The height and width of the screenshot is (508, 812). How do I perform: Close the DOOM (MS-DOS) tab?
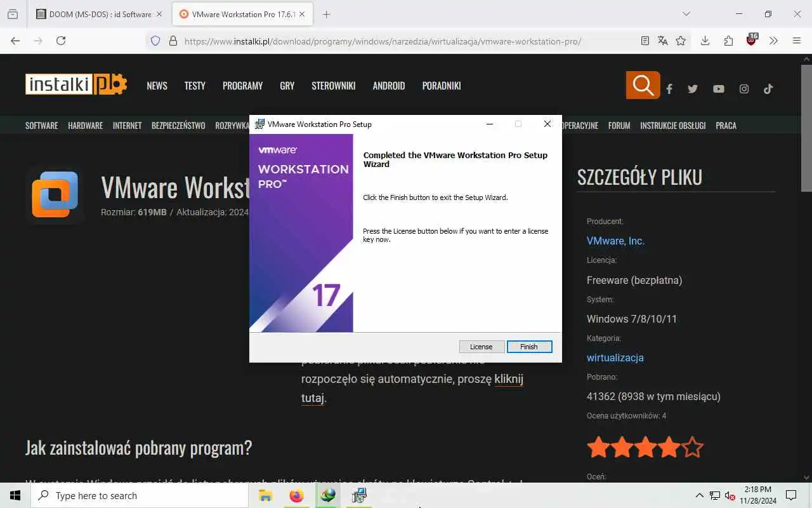tap(160, 14)
